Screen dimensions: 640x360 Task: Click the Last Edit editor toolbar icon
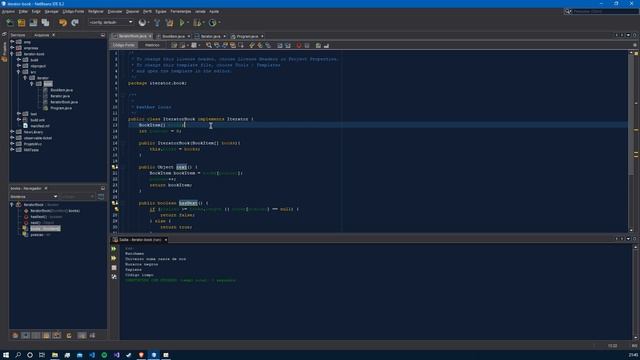pyautogui.click(x=174, y=45)
